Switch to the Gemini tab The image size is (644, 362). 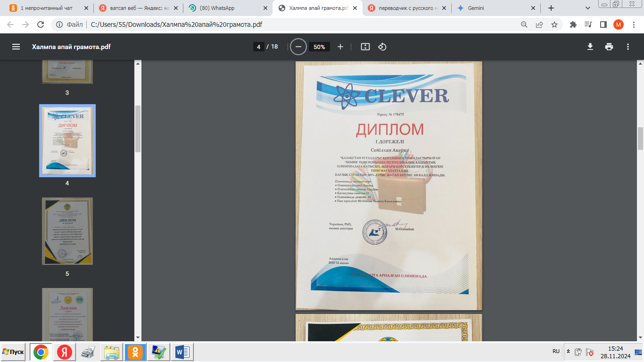pos(495,8)
